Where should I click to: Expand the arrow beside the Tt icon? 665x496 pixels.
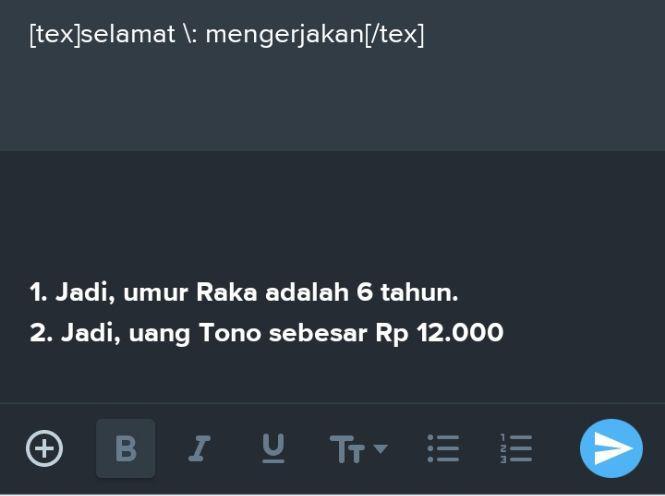point(380,448)
